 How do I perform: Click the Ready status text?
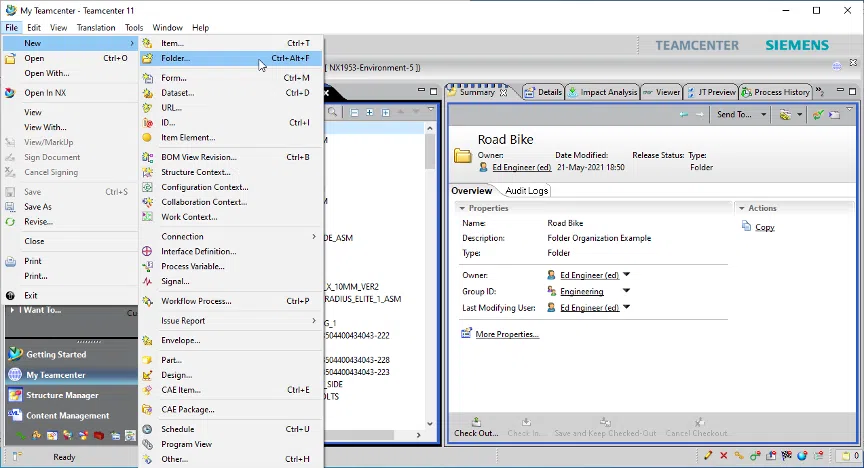pyautogui.click(x=64, y=457)
